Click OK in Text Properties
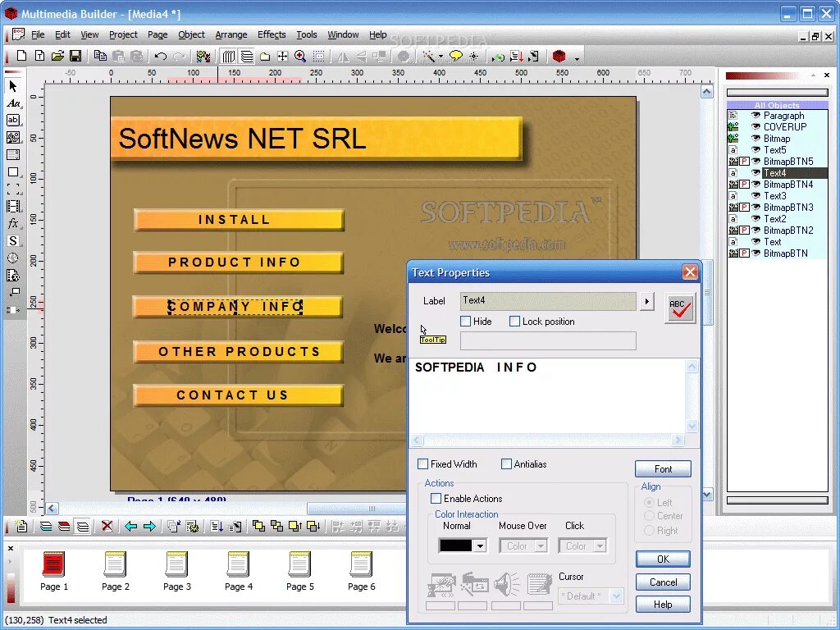 pos(663,559)
